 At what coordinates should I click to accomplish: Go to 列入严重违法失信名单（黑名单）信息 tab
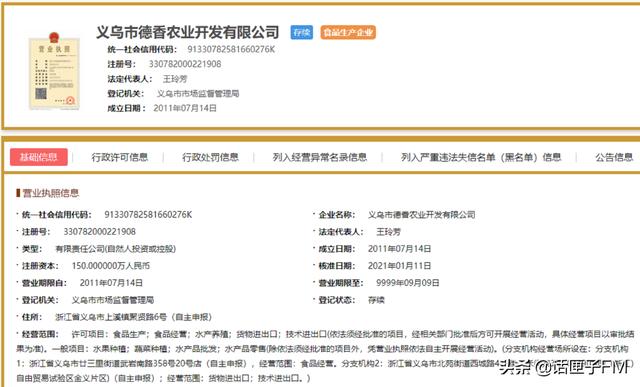click(x=481, y=157)
